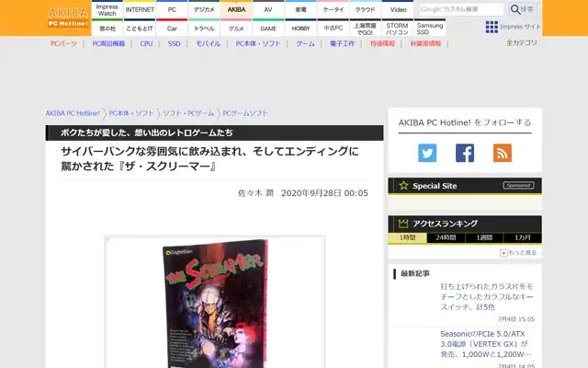The image size is (588, 368).
Task: Open the GAME site tab
Action: (x=268, y=29)
